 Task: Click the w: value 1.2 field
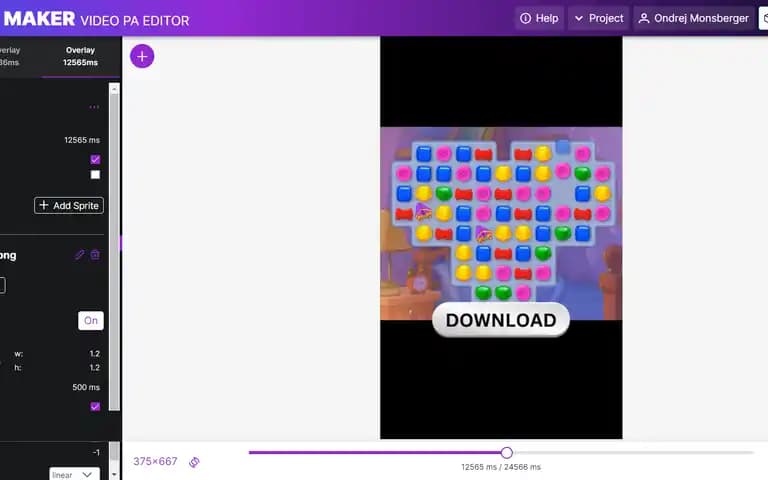(95, 354)
